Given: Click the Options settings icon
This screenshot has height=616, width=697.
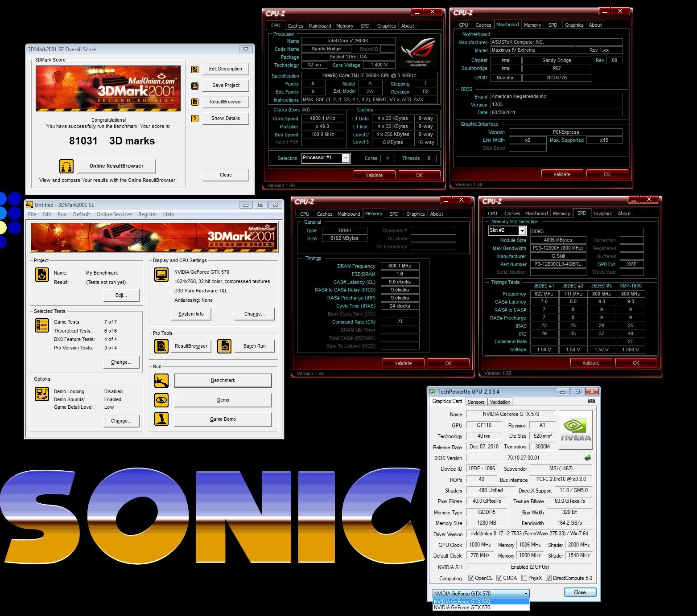Looking at the screenshot, I should 42,394.
